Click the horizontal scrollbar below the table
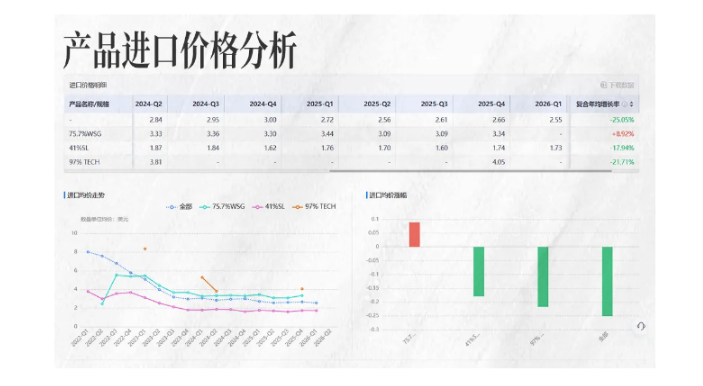This screenshot has height=386, width=703. pyautogui.click(x=471, y=171)
